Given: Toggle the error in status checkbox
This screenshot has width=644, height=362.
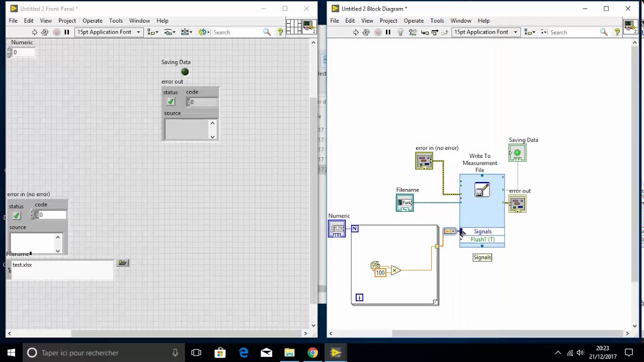Looking at the screenshot, I should (x=17, y=216).
